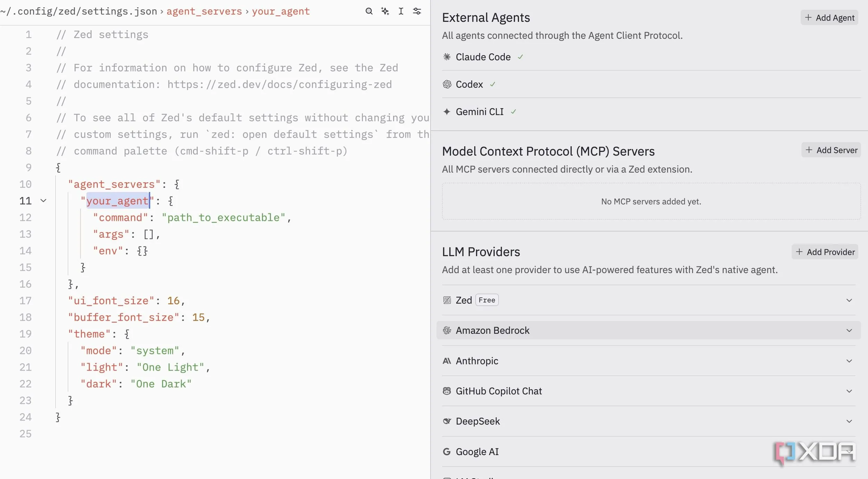Select agent_servers in the breadcrumb path
868x479 pixels.
(x=204, y=11)
